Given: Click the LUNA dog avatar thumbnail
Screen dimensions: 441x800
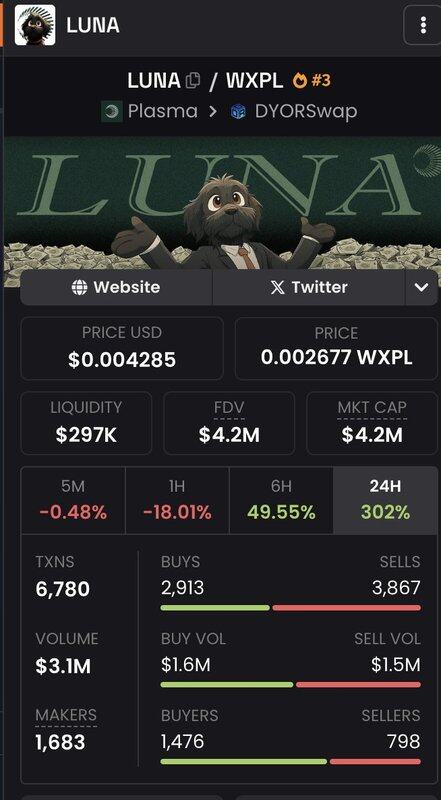Looking at the screenshot, I should pyautogui.click(x=35, y=25).
